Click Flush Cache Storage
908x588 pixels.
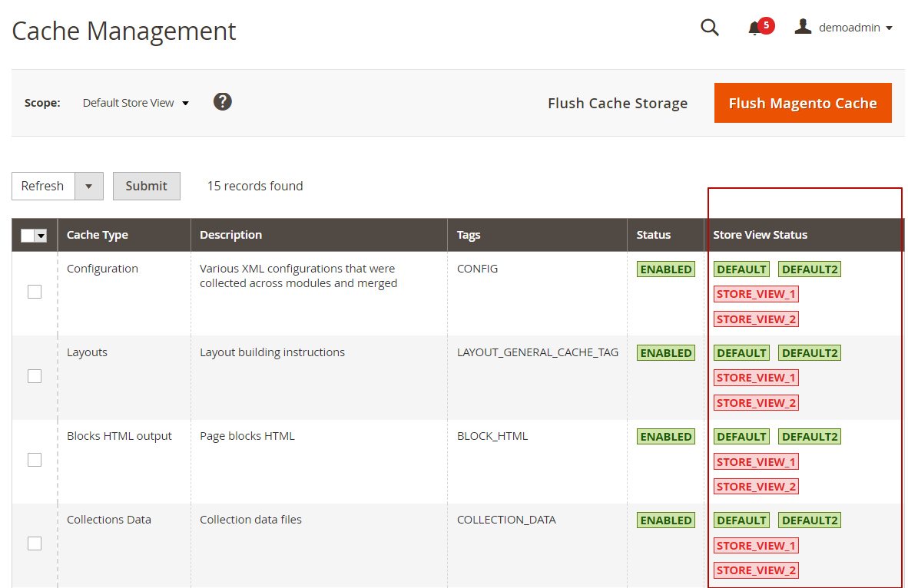[618, 103]
